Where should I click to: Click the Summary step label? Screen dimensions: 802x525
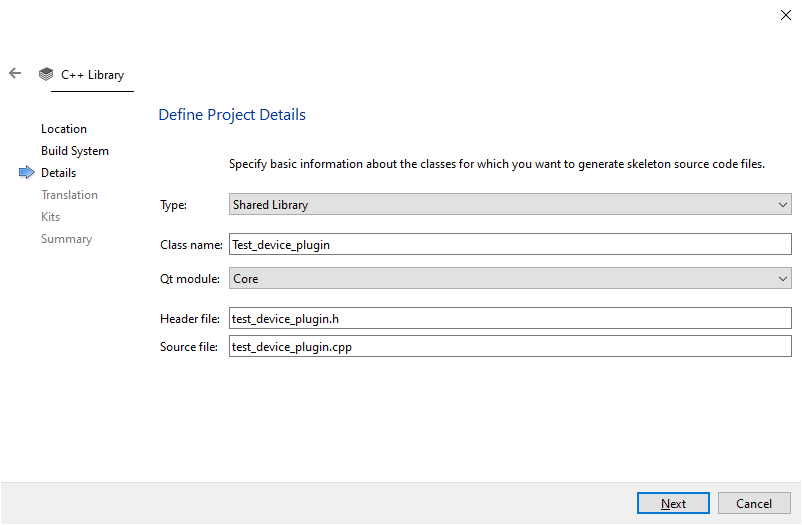point(66,239)
